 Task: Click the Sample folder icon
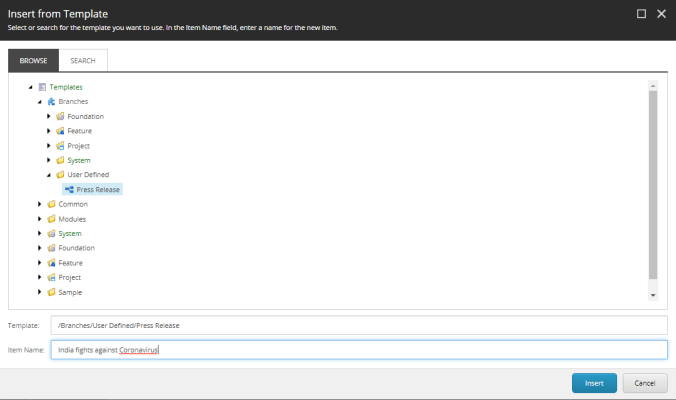(51, 292)
